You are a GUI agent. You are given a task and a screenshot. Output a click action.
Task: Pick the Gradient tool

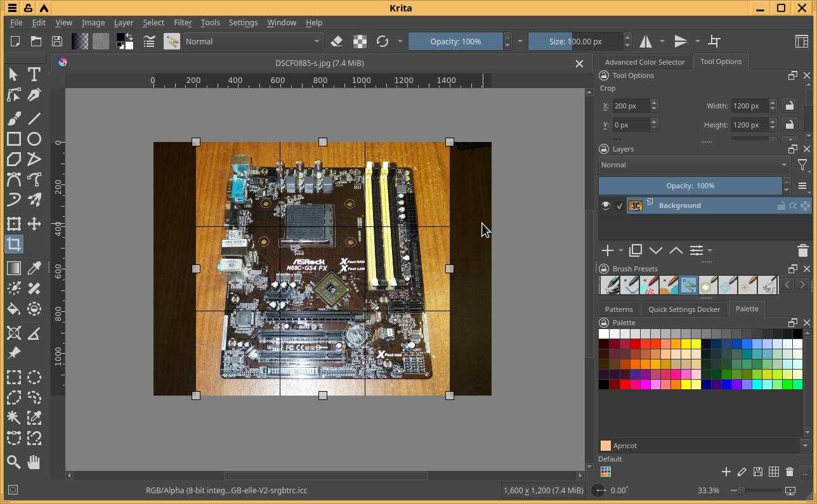(x=13, y=268)
